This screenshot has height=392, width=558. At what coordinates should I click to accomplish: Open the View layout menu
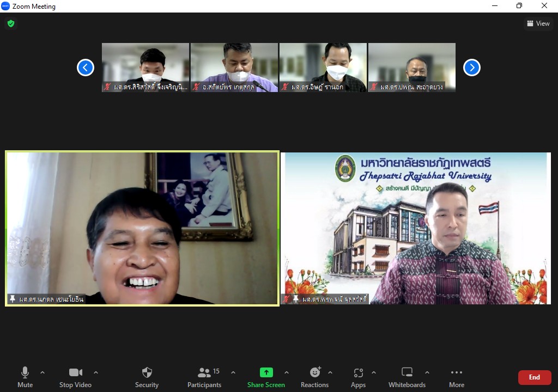[538, 23]
